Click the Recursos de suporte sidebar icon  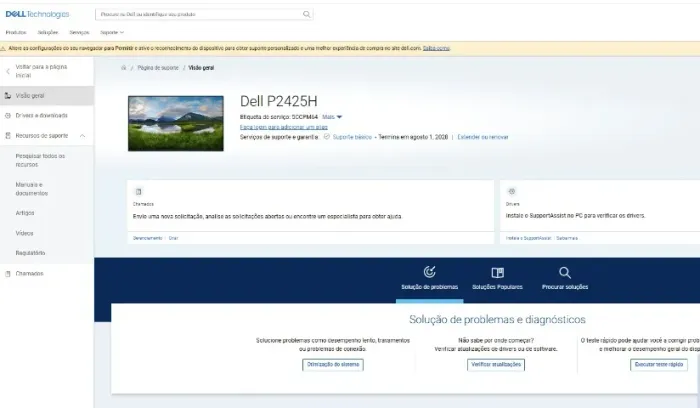click(x=8, y=136)
